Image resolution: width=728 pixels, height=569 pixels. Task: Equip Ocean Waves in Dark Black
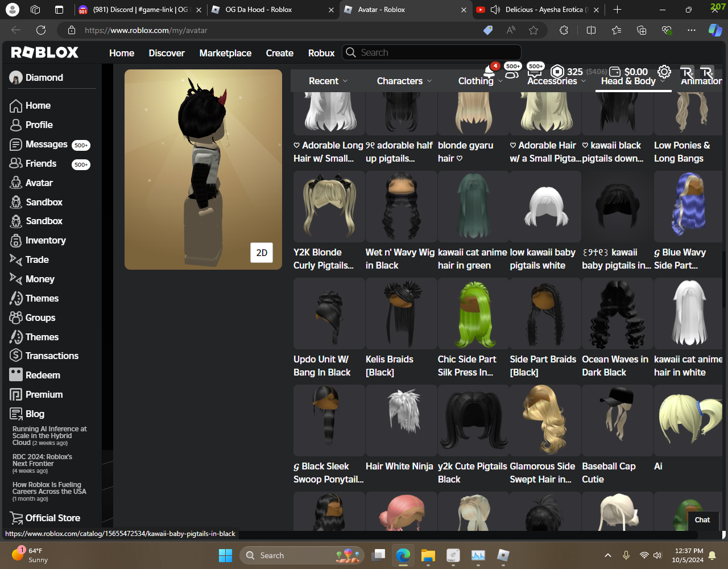click(x=618, y=314)
